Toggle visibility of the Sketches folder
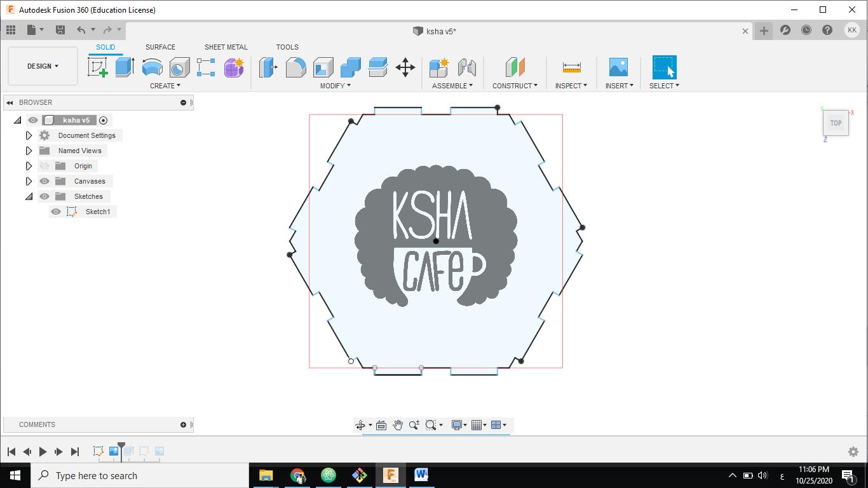The height and width of the screenshot is (488, 868). pyautogui.click(x=44, y=196)
